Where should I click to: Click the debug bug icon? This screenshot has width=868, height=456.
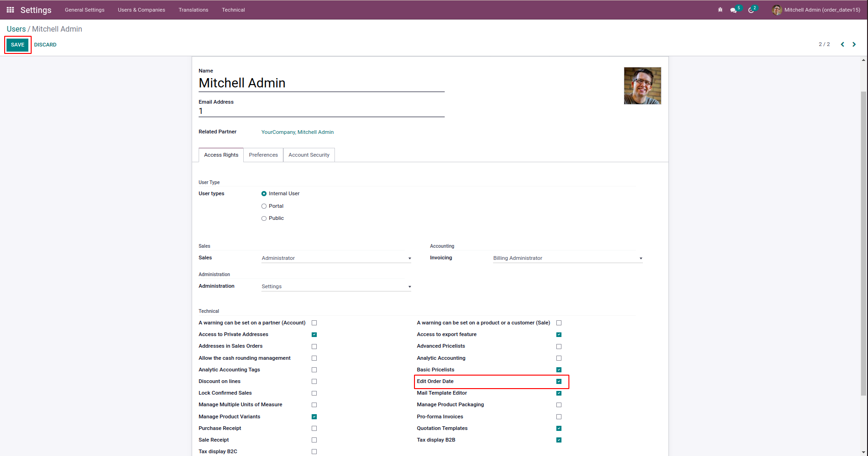[x=720, y=10]
